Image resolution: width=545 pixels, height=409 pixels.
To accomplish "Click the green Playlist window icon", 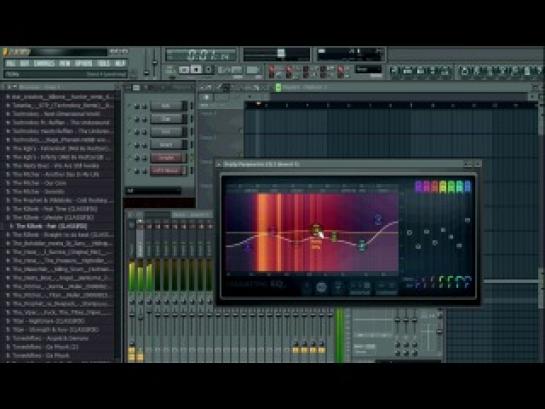I will (278, 87).
